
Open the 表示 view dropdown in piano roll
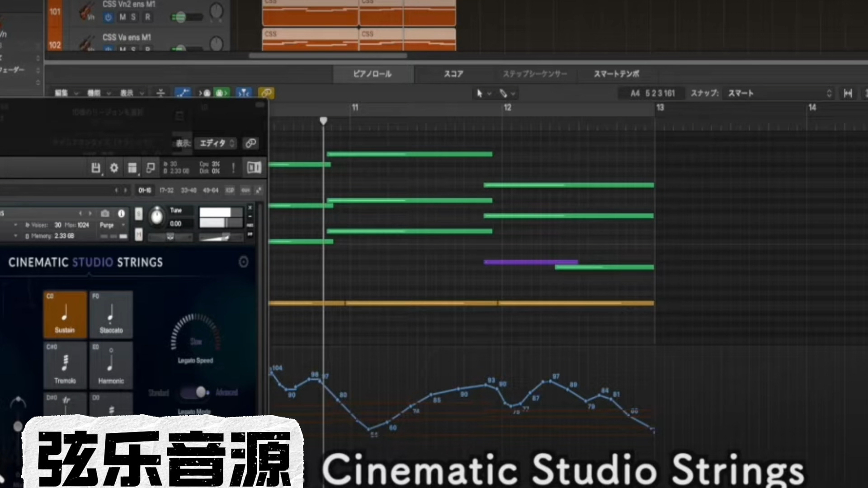132,93
